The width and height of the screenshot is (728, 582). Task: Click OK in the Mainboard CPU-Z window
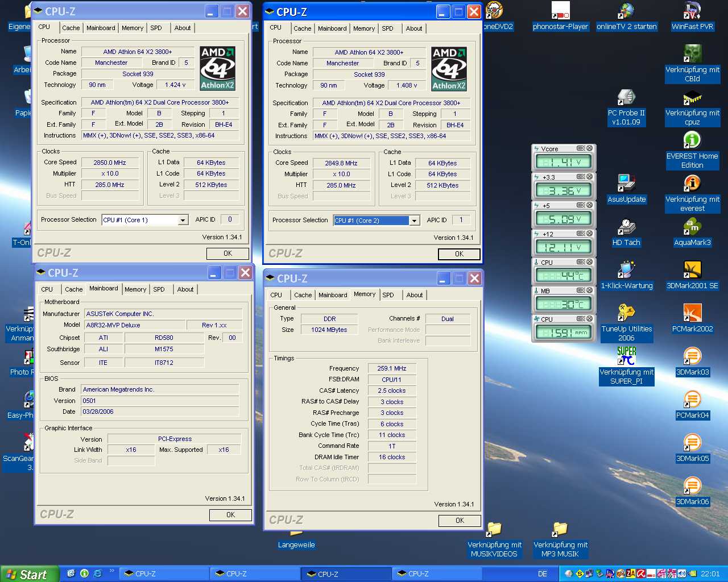pyautogui.click(x=230, y=515)
